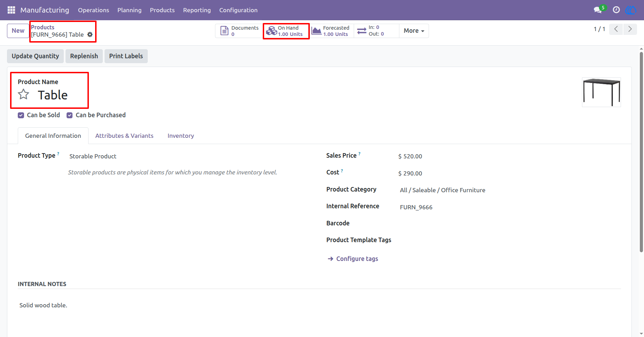
Task: Open the Reporting menu
Action: click(x=197, y=10)
